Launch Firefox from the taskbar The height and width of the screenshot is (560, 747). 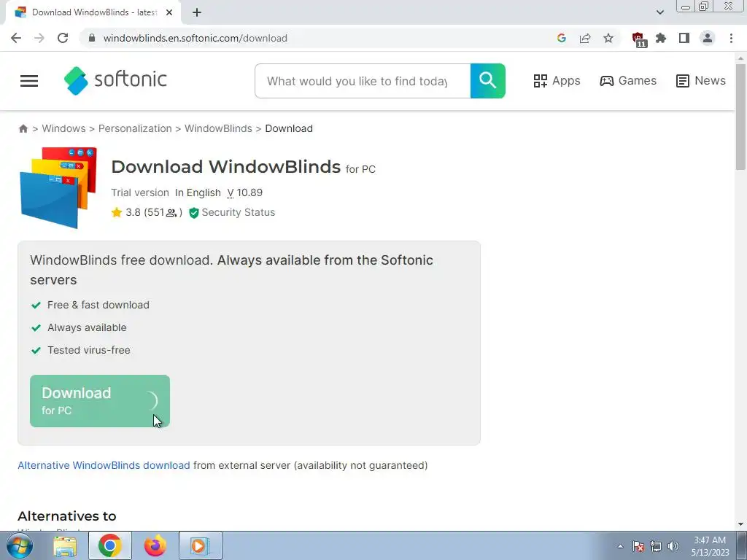coord(155,546)
